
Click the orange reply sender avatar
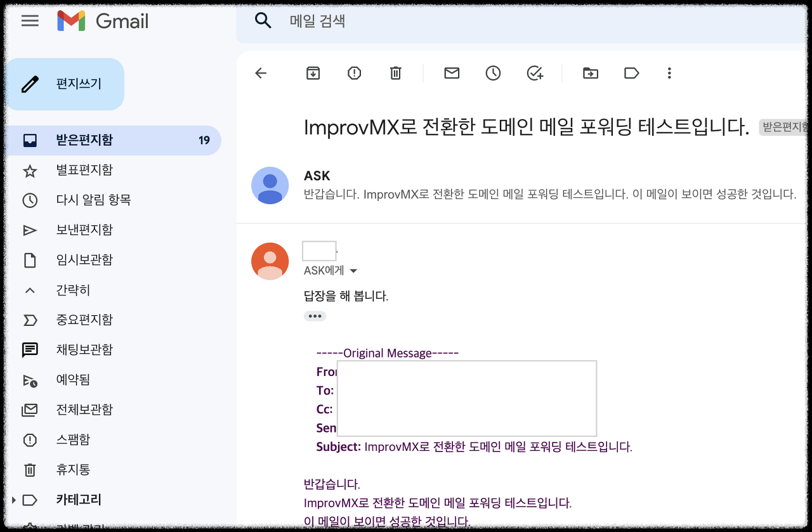pos(270,261)
